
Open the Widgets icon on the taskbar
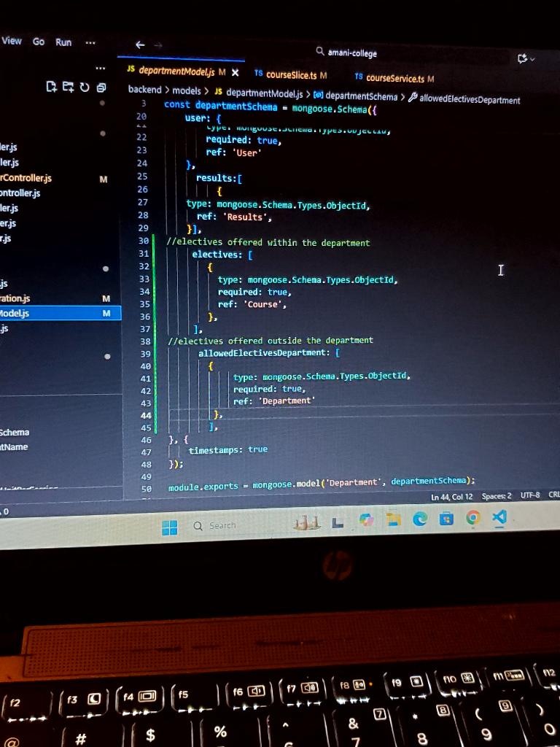[x=307, y=524]
